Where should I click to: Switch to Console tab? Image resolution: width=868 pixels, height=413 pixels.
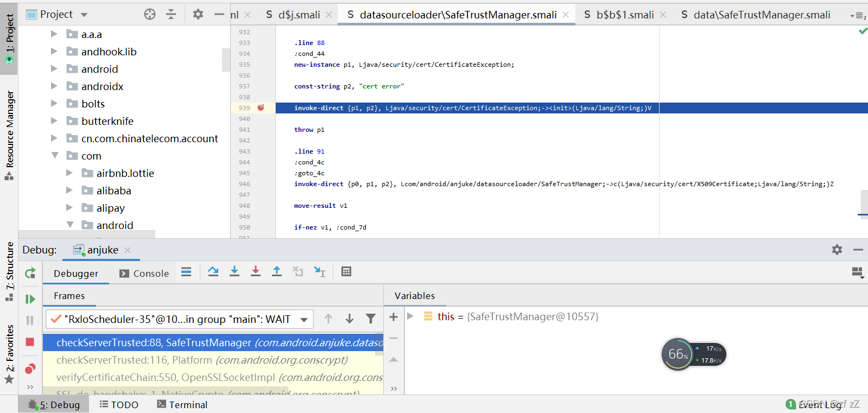pos(144,274)
